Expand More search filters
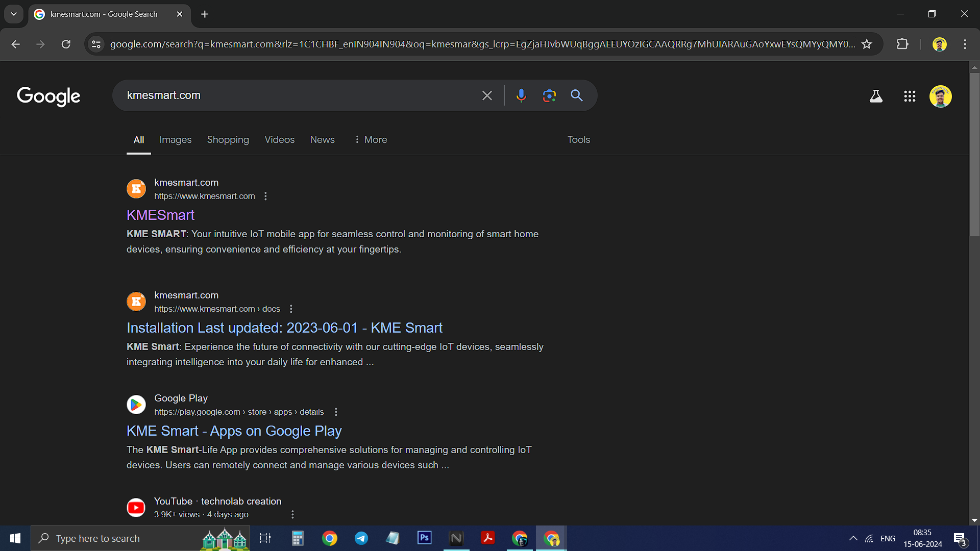This screenshot has width=980, height=551. tap(371, 140)
